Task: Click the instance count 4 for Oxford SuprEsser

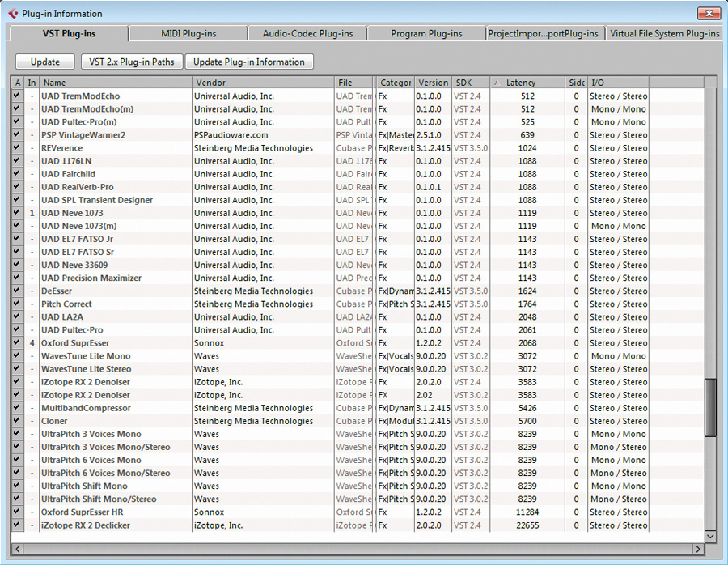Action: [x=32, y=343]
